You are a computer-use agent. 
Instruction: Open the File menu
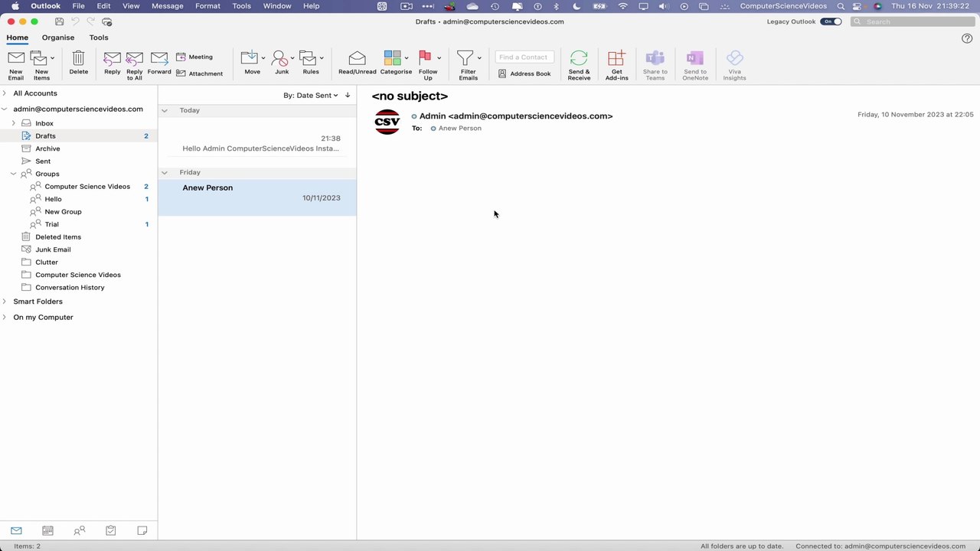point(78,6)
